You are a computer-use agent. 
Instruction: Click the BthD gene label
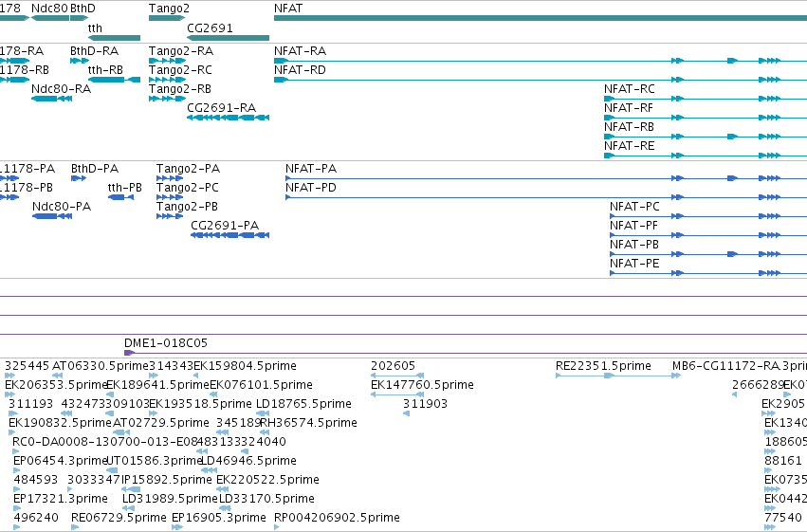pyautogui.click(x=83, y=9)
